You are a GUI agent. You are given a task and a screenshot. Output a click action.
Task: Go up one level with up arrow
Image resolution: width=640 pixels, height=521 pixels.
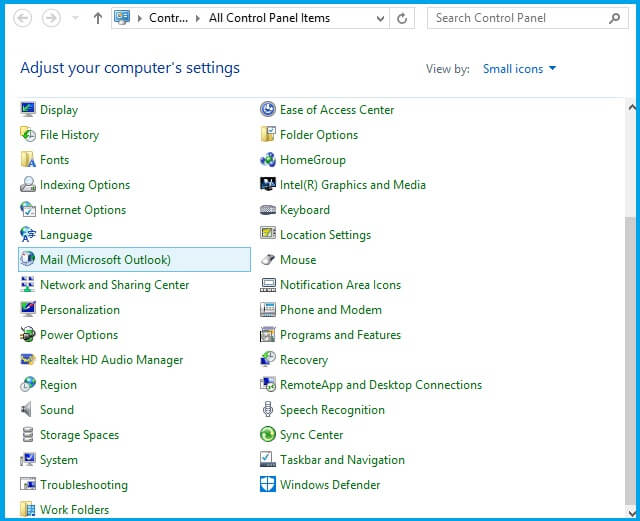tap(98, 18)
